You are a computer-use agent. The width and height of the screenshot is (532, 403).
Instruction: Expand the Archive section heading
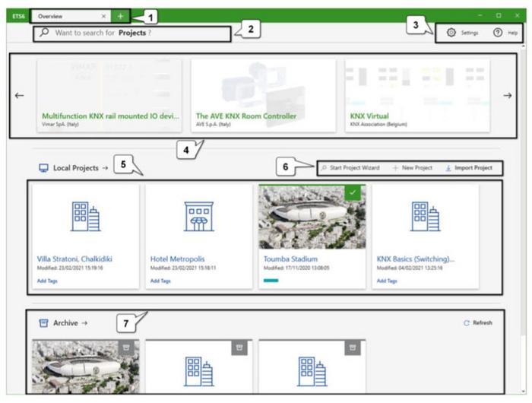point(65,322)
